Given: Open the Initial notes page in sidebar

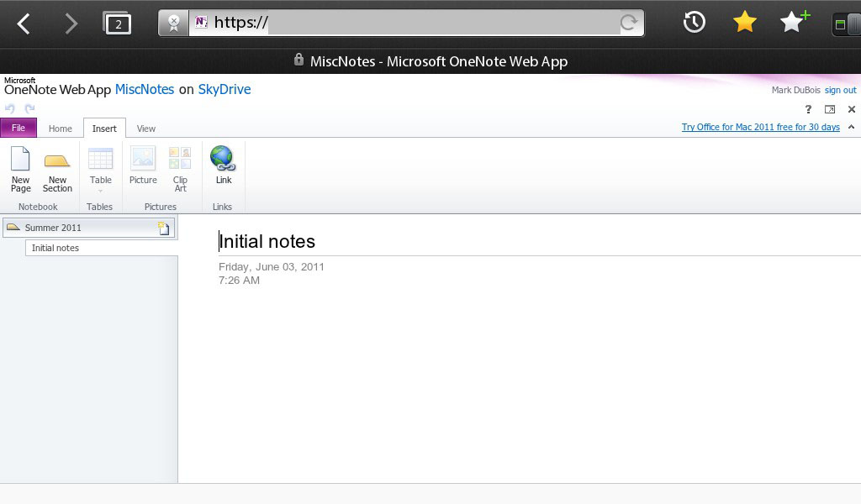Looking at the screenshot, I should 102,248.
